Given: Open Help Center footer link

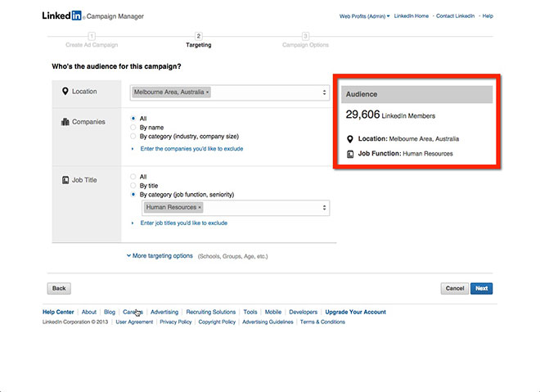Looking at the screenshot, I should point(58,312).
